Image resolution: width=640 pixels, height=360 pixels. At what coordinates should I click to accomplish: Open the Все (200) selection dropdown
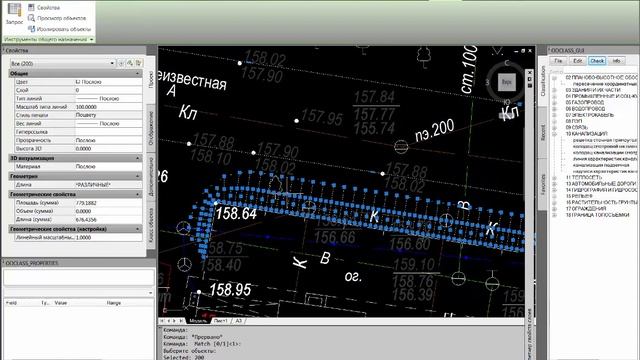coord(62,63)
